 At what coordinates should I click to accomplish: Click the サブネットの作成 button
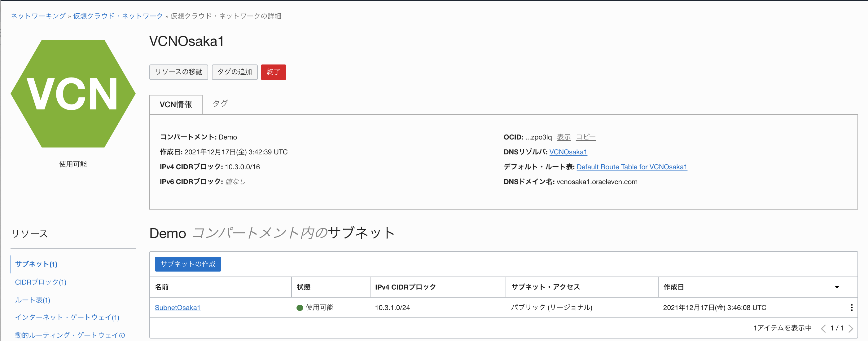188,264
